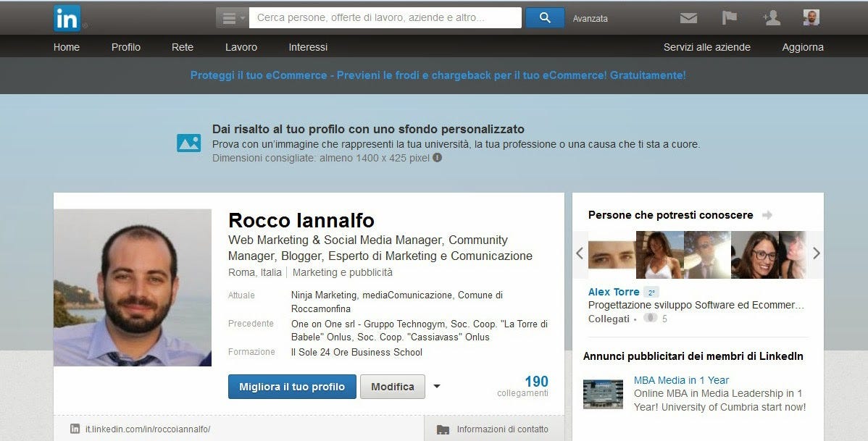The width and height of the screenshot is (868, 441).
Task: Click the LinkedIn icon beside profile URL
Action: point(75,429)
